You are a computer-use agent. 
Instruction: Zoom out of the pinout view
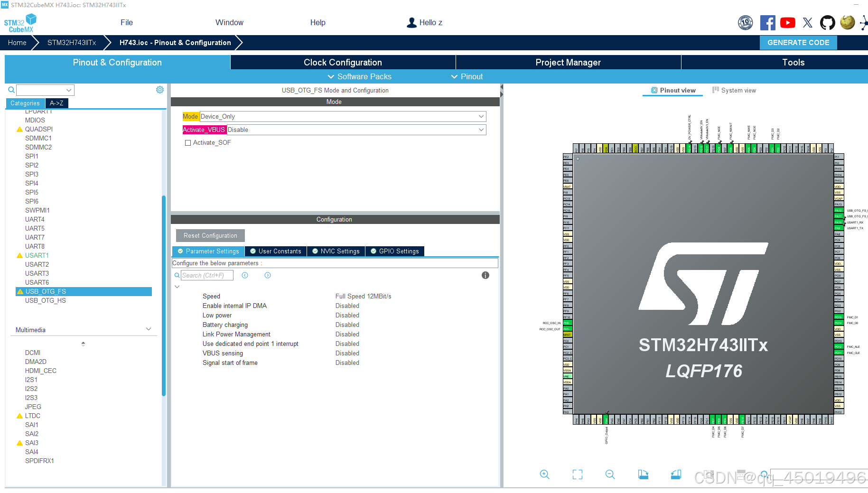[x=610, y=474]
